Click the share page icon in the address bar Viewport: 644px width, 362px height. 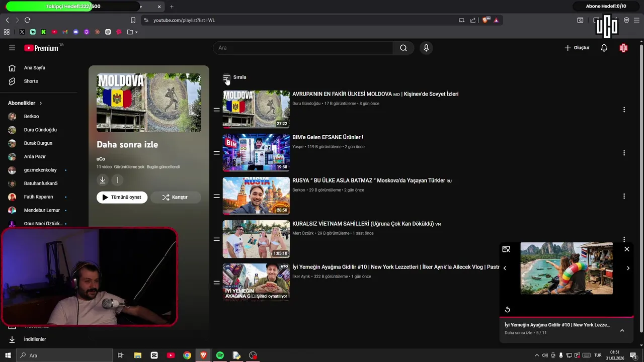pos(473,20)
